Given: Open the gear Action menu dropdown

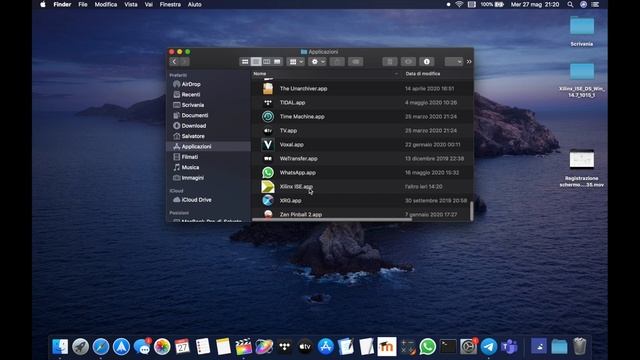Looking at the screenshot, I should pyautogui.click(x=318, y=62).
